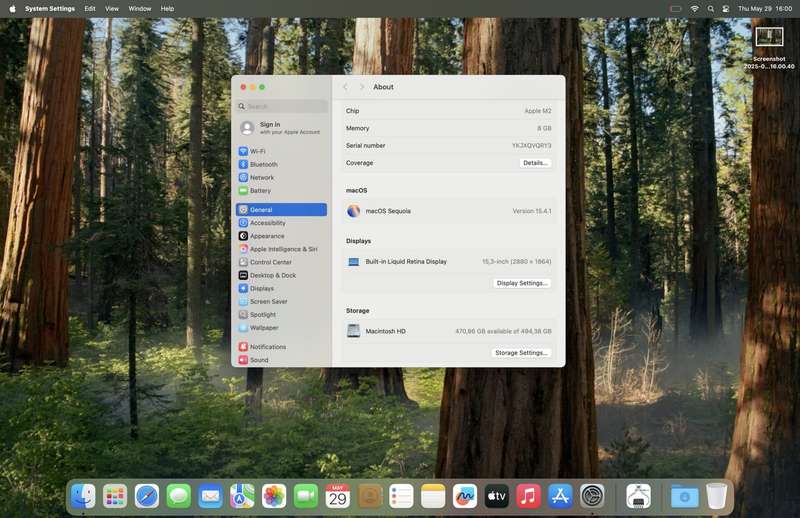This screenshot has height=518, width=800.
Task: Click the sidebar Search field
Action: (282, 106)
